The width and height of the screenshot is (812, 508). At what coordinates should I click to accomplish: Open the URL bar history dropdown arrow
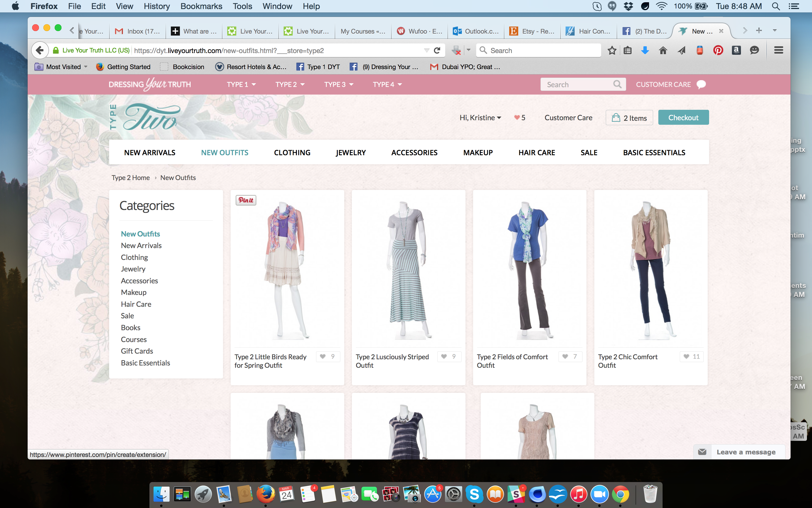click(427, 51)
